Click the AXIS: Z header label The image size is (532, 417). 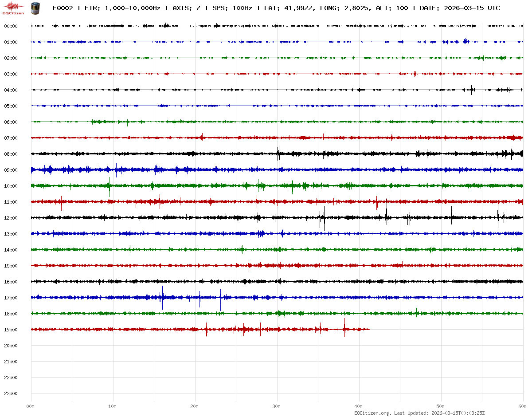(186, 8)
